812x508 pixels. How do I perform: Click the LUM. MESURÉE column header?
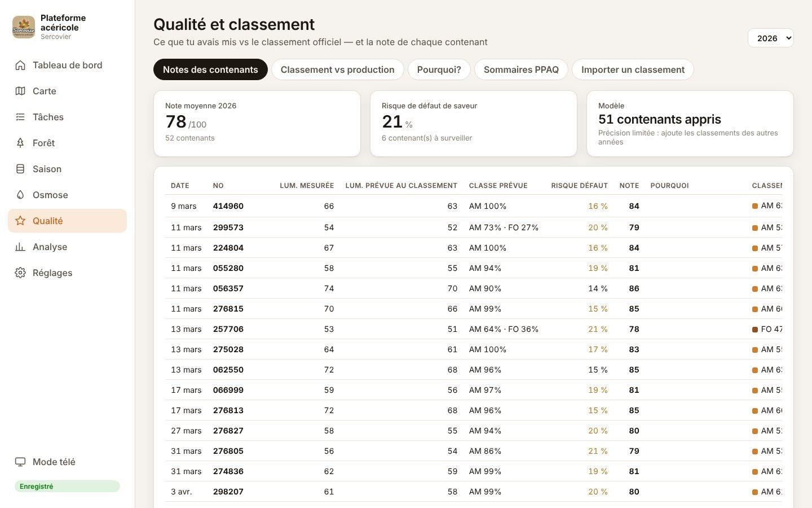click(x=307, y=186)
